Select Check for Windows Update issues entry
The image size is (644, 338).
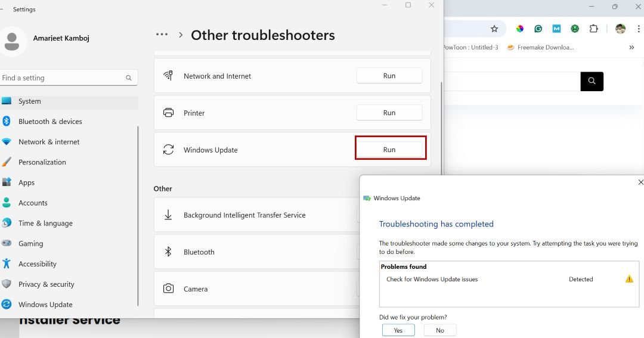[432, 279]
